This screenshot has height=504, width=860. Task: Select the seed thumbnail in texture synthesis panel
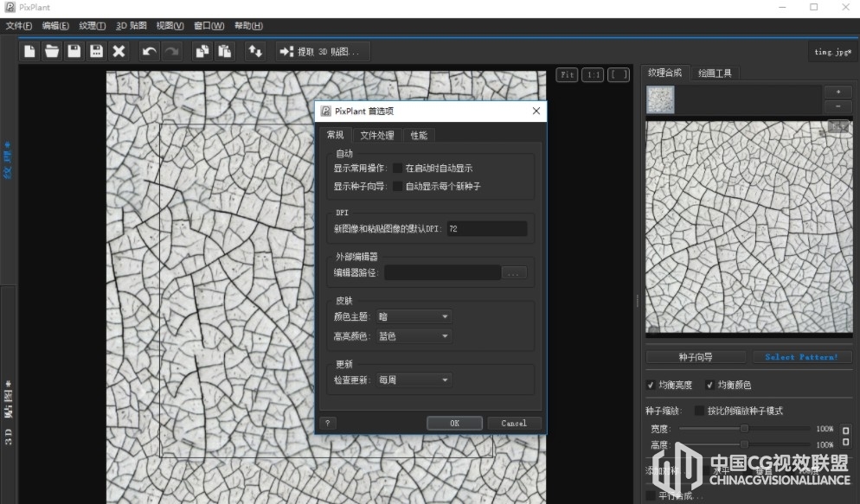[x=660, y=99]
